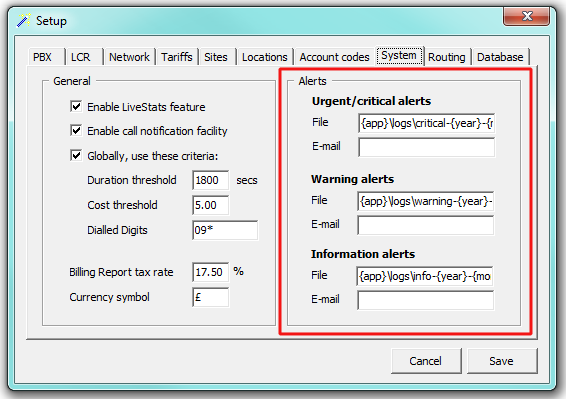This screenshot has height=399, width=566.
Task: Click the Duration threshold field
Action: point(210,180)
